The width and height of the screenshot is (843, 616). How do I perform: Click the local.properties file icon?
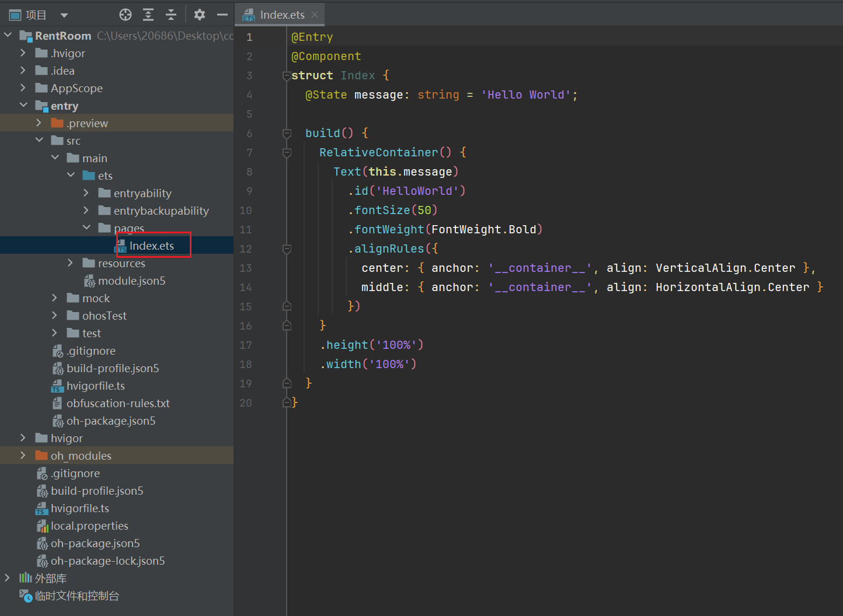[x=42, y=526]
